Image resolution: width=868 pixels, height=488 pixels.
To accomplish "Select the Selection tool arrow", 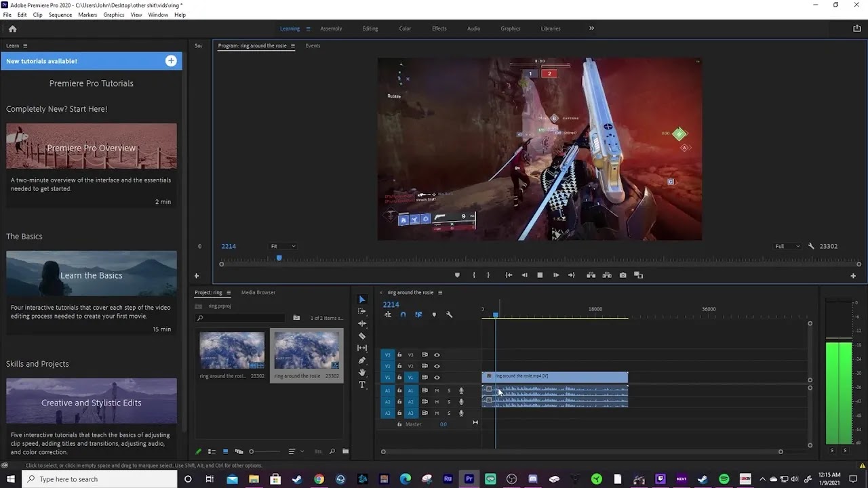I will [362, 300].
